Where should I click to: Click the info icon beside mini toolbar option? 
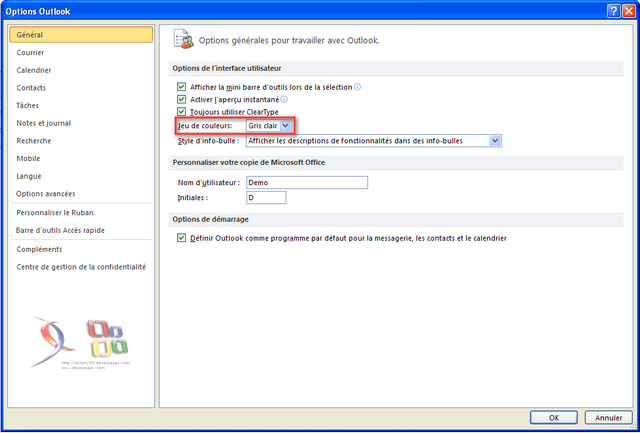(357, 87)
